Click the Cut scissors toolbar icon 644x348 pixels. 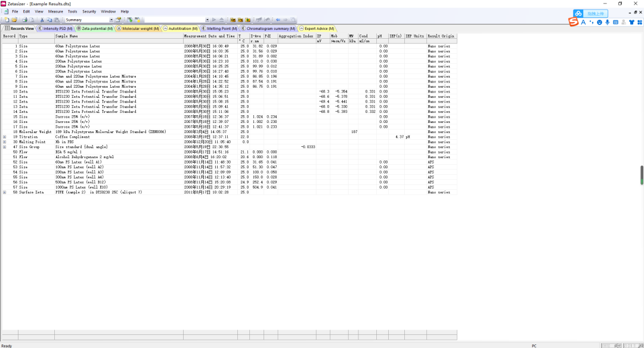pos(42,20)
